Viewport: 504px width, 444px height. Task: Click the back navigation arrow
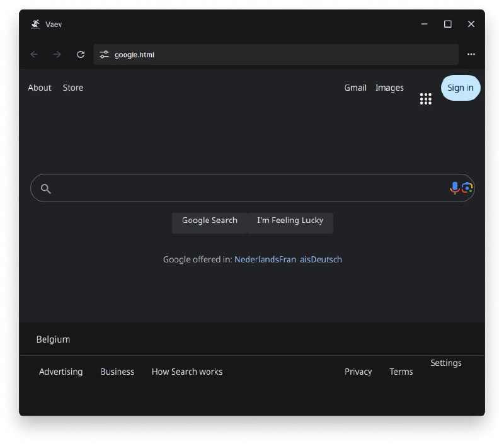click(34, 55)
